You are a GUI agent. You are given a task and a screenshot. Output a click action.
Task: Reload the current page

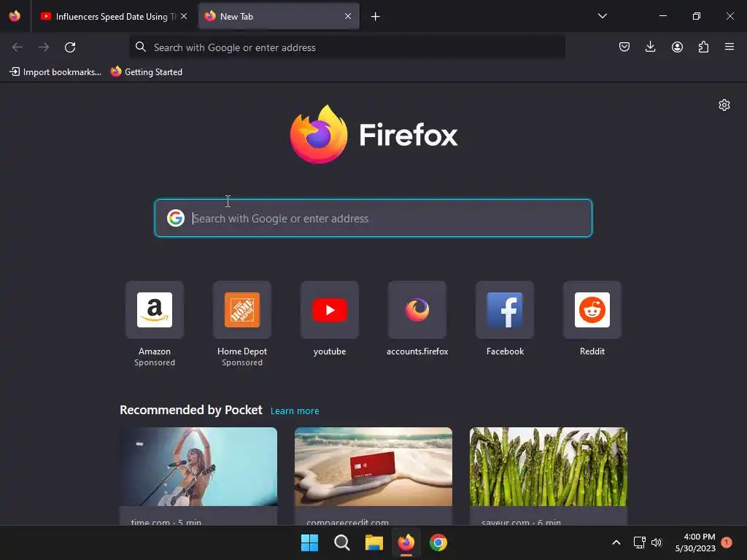tap(70, 47)
